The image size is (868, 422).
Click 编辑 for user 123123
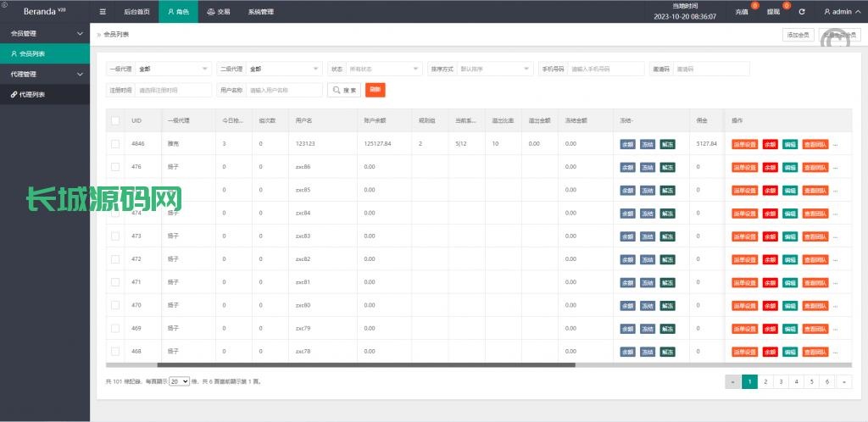pyautogui.click(x=790, y=144)
